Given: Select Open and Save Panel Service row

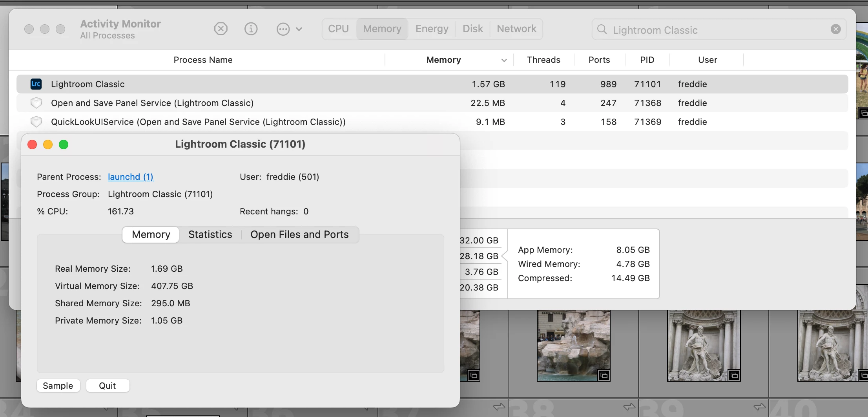Looking at the screenshot, I should coord(432,103).
